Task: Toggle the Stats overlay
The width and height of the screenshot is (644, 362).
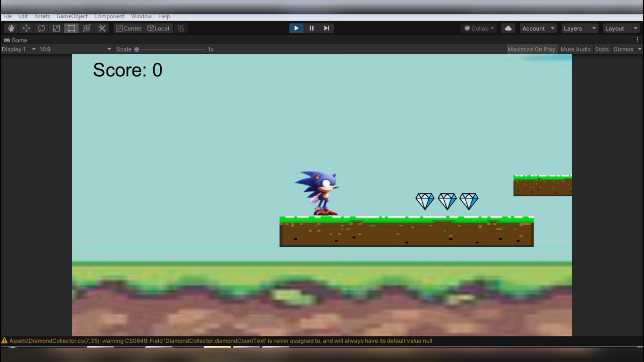Action: [x=602, y=49]
